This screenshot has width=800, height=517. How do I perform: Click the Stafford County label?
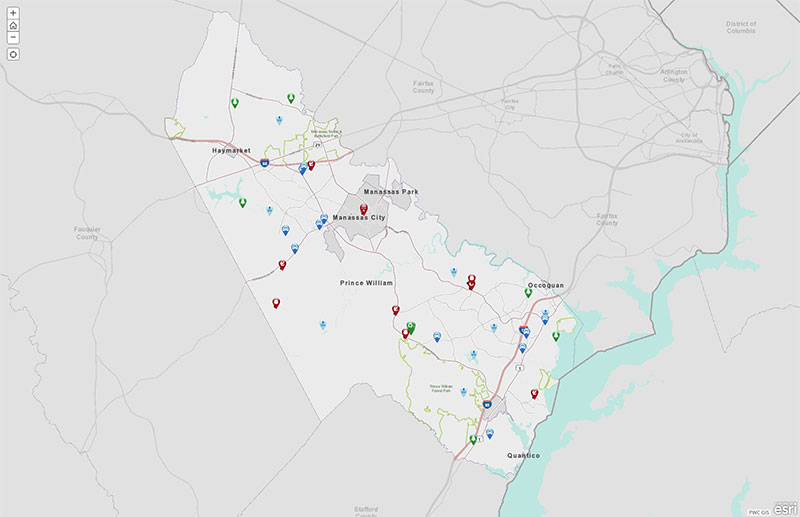(366, 511)
